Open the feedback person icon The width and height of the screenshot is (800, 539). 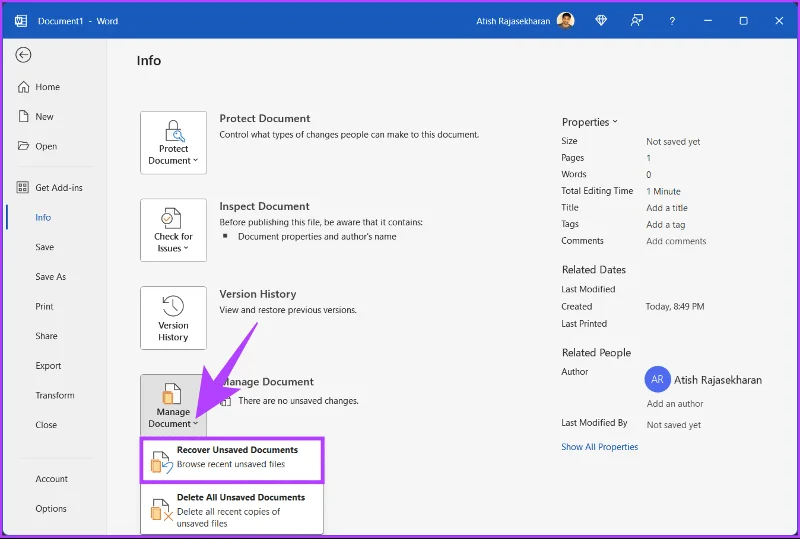(636, 20)
